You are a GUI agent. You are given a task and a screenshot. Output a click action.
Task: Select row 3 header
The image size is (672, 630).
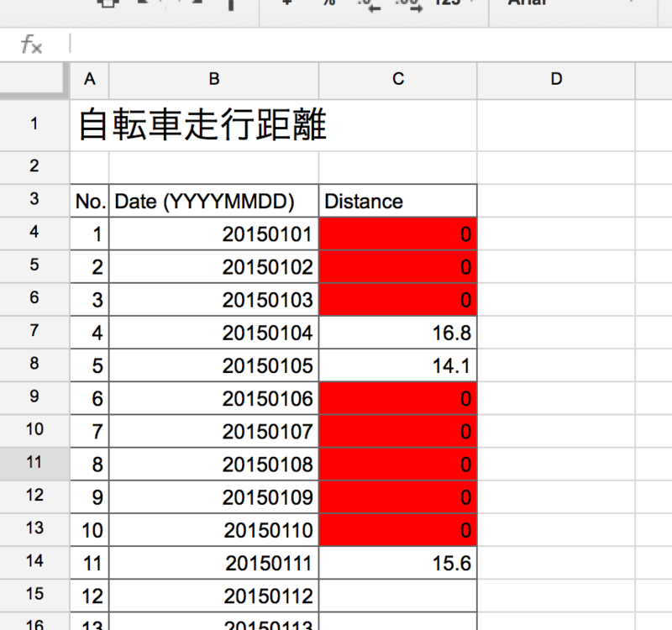(x=34, y=200)
